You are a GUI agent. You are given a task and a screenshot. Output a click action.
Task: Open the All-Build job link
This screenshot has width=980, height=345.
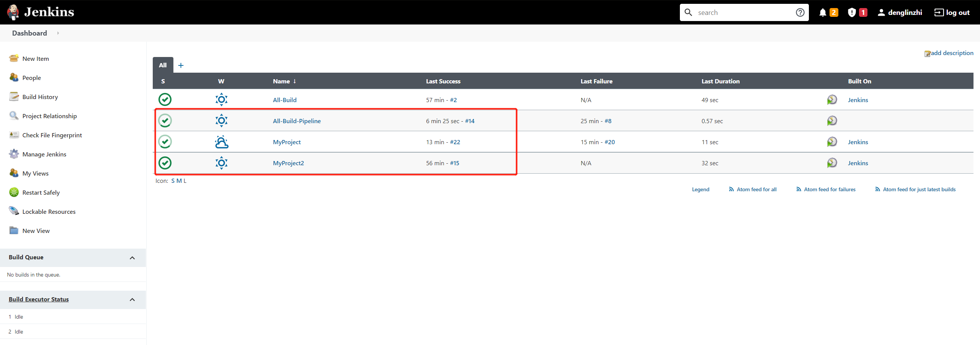(285, 100)
